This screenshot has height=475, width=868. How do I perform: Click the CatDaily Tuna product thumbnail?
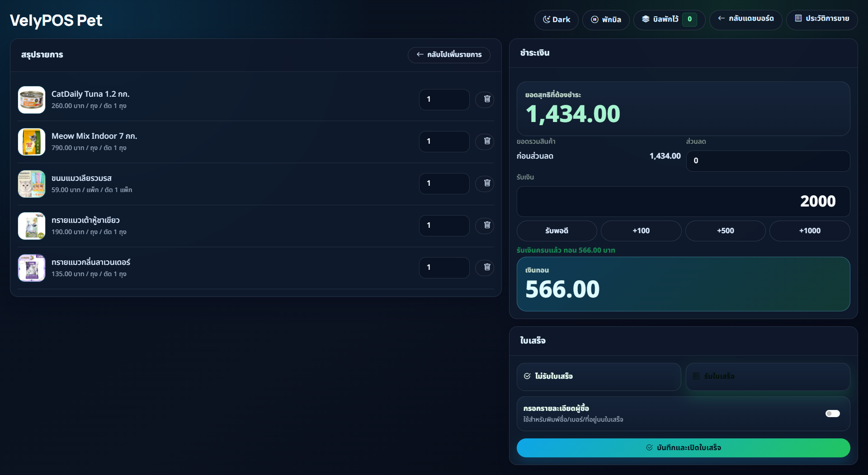32,99
